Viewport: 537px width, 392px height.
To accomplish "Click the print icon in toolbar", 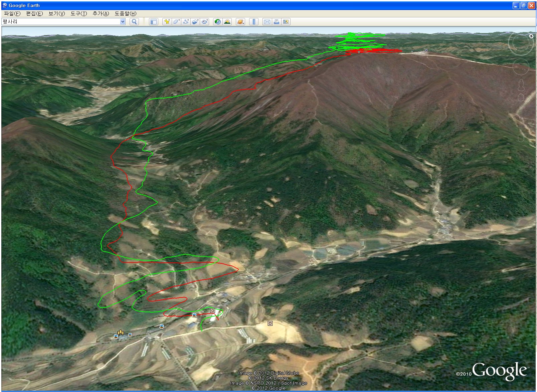I will click(276, 22).
